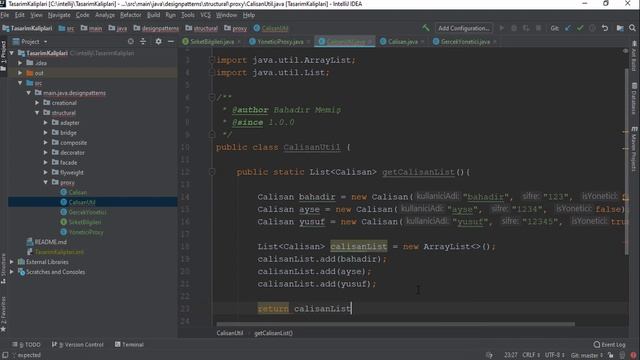Close the Calisan.java tab
Viewport: 640px width, 360px height.
[422, 42]
